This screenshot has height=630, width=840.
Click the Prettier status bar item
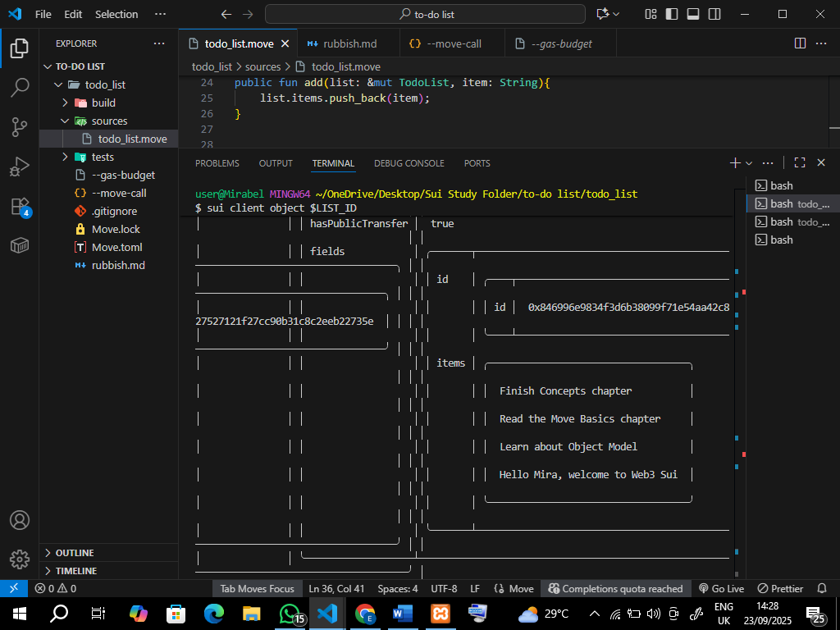click(x=781, y=588)
